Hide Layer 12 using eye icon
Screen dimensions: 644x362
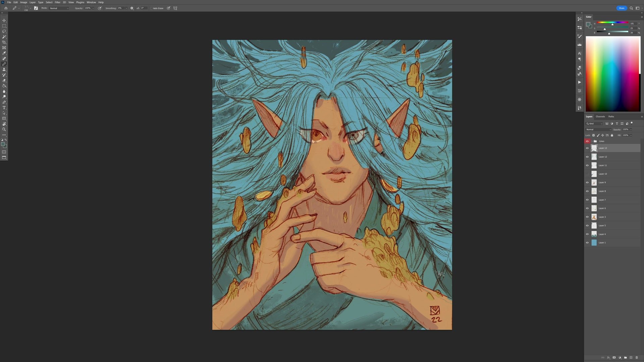coord(587,157)
